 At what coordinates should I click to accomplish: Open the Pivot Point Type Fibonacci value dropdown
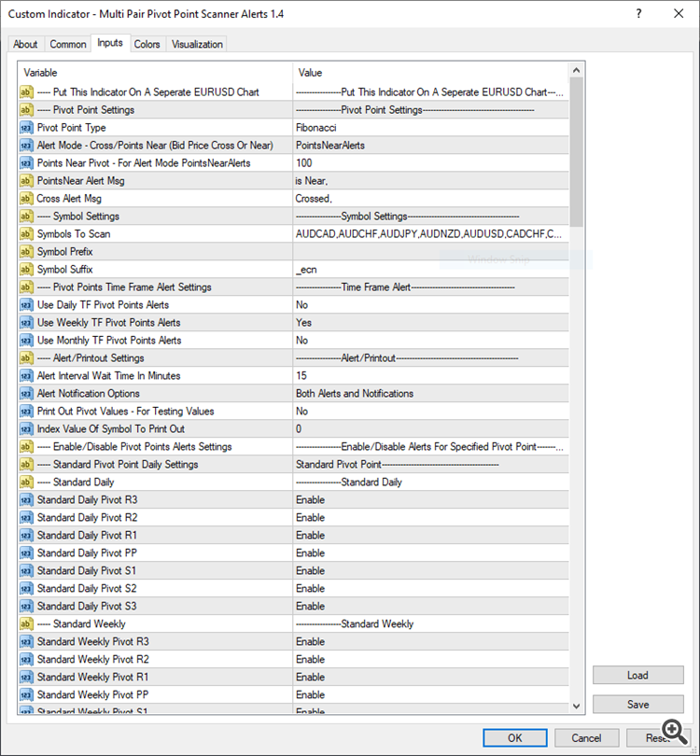[x=429, y=127]
